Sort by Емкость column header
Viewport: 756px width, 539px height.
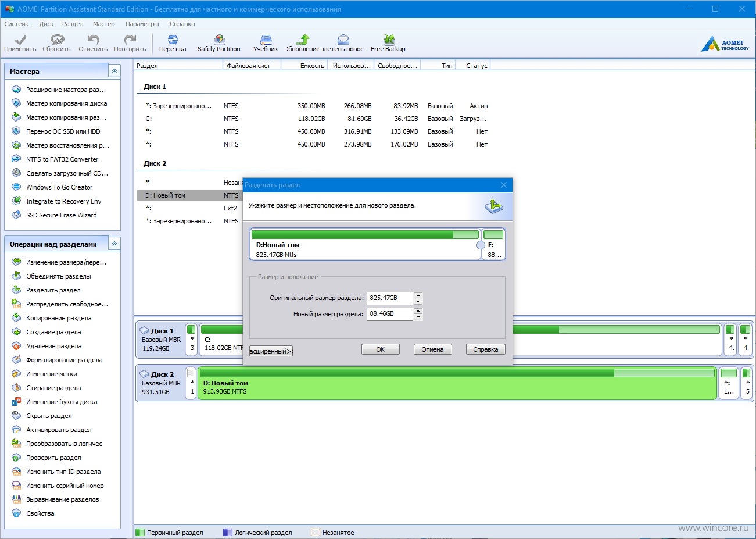click(x=304, y=66)
